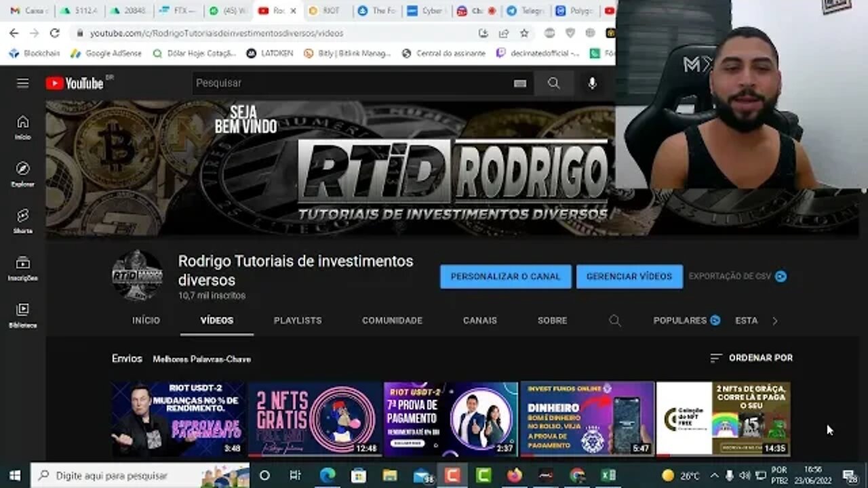The width and height of the screenshot is (868, 488).
Task: Click the Windows Start button
Action: click(x=14, y=475)
